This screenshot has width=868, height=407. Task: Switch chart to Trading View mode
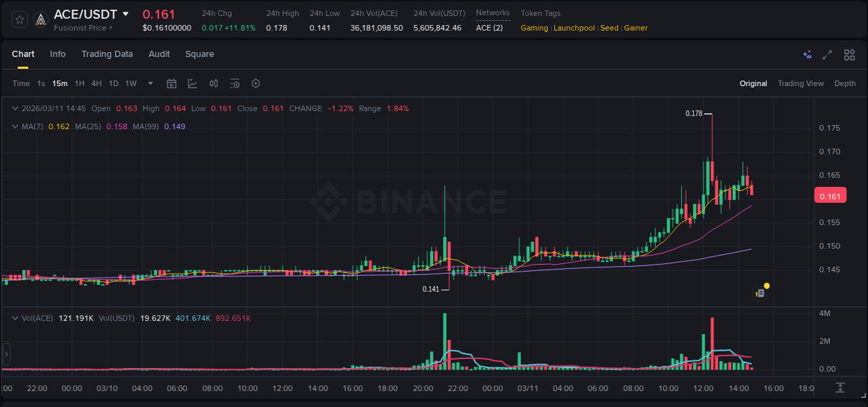click(x=801, y=83)
